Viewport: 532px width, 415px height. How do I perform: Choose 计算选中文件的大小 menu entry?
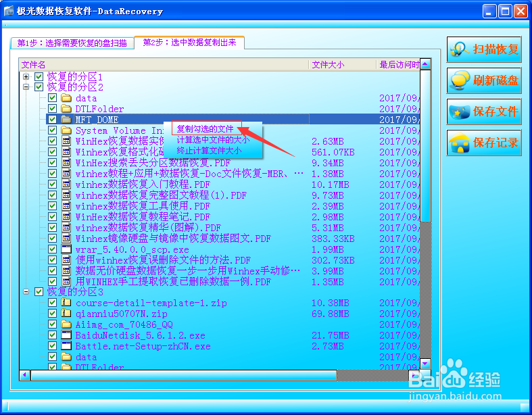213,140
